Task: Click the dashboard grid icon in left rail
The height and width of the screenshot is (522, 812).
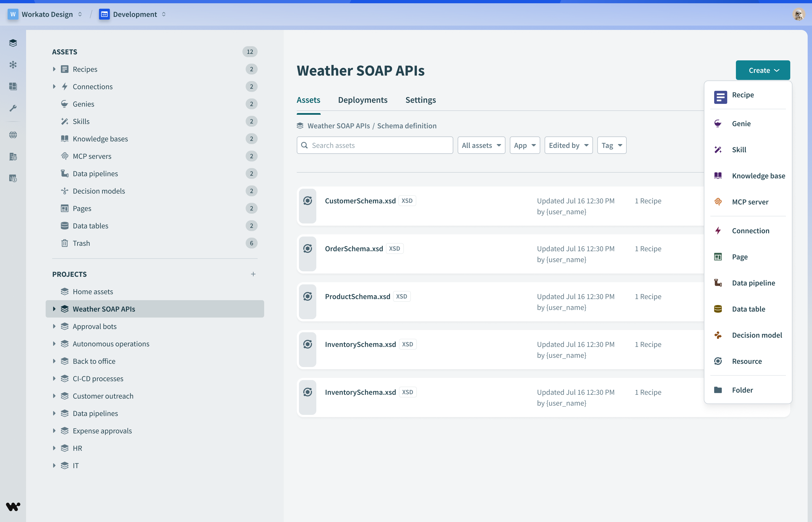Action: tap(13, 86)
